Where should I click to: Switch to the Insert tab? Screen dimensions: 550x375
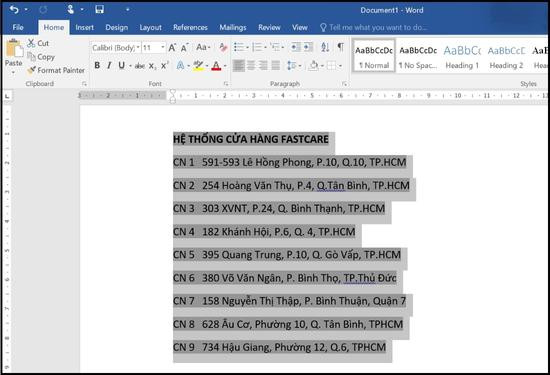(85, 27)
